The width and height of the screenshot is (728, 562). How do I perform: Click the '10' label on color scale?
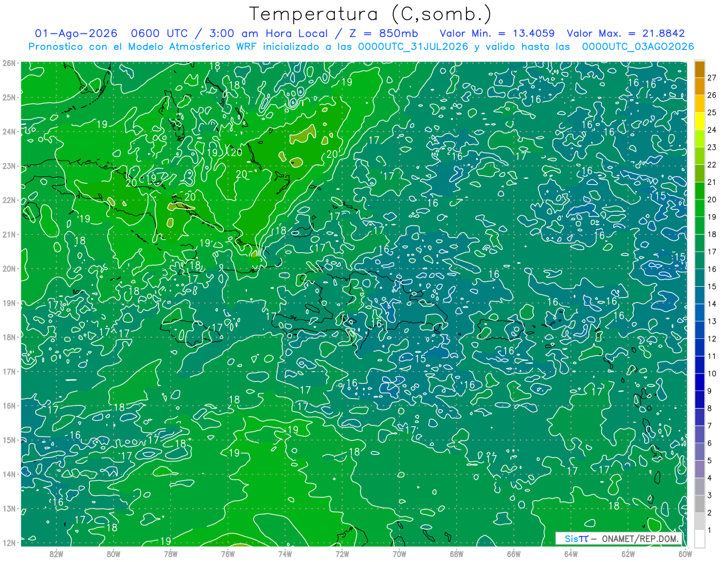pos(712,373)
